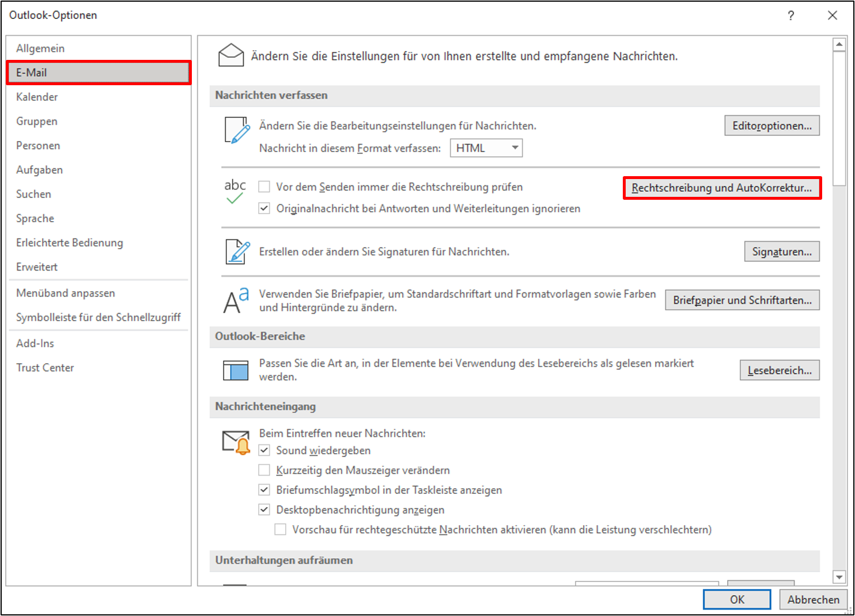855x616 pixels.
Task: Click the vertical scrollbar thumb
Action: tap(839, 119)
